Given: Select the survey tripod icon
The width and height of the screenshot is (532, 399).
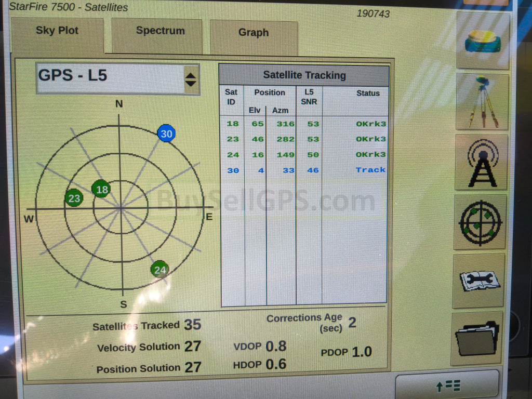Looking at the screenshot, I should [483, 102].
